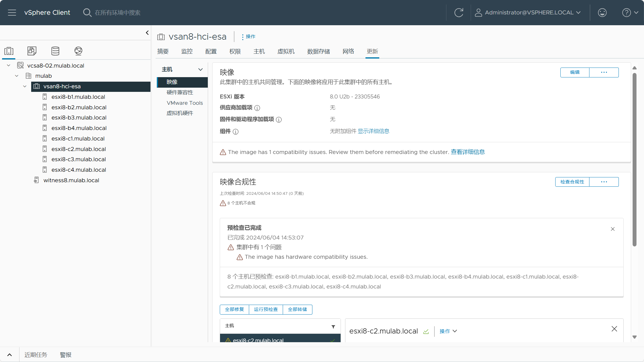Viewport: 644px width, 362px height.
Task: Switch to Storage inventory view
Action: tap(55, 51)
